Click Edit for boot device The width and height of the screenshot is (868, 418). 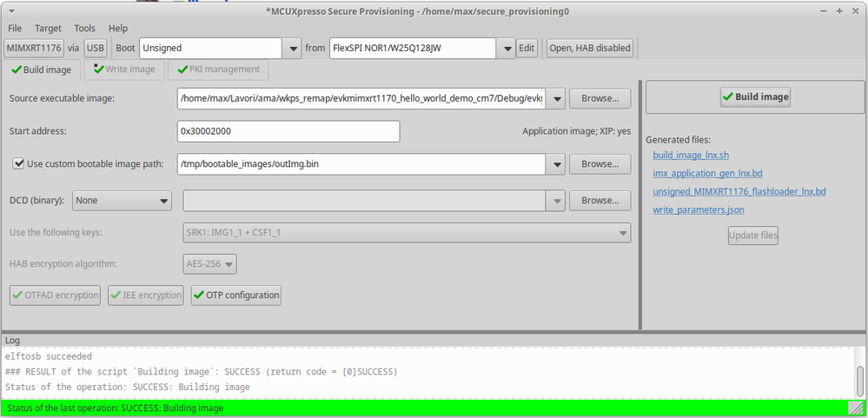[x=527, y=48]
